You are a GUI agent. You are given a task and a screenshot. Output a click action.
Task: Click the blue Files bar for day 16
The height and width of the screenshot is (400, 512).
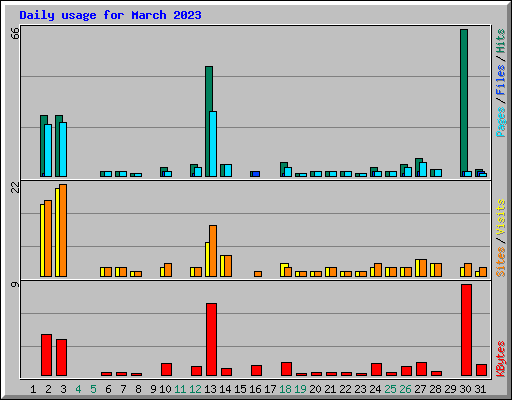pos(256,174)
